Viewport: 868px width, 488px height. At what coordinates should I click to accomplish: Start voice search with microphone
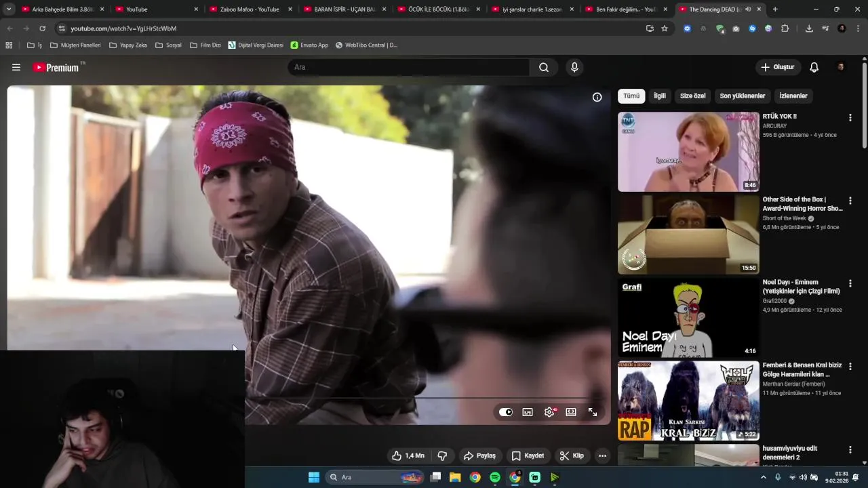tap(574, 67)
